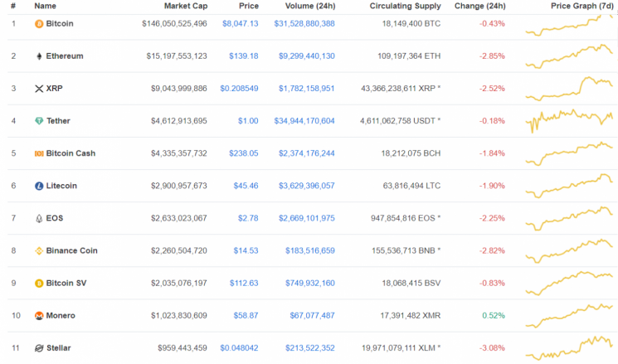This screenshot has height=364, width=618.
Task: Sort table by Name column header
Action: [x=45, y=6]
